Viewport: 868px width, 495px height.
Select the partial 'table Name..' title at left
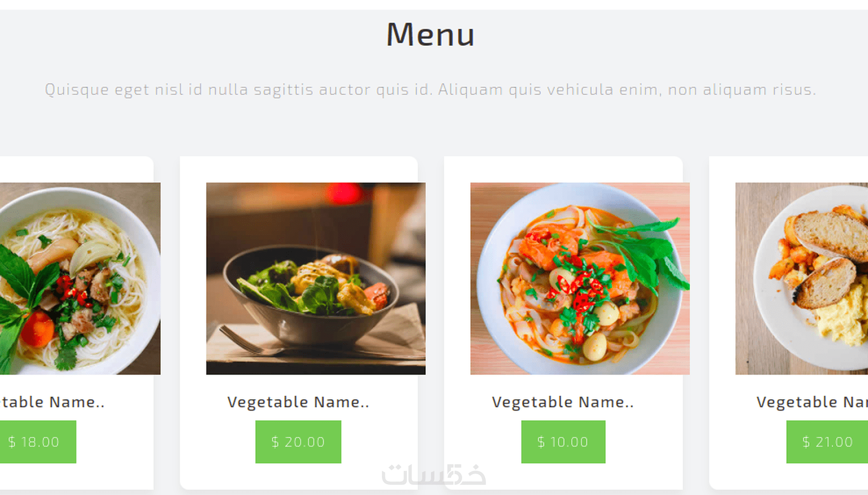click(x=52, y=402)
